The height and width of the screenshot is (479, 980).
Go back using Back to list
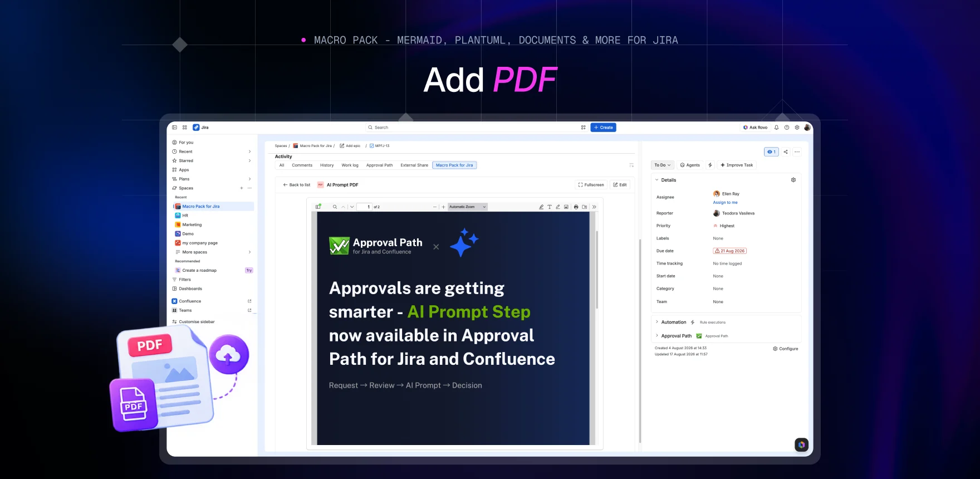297,185
